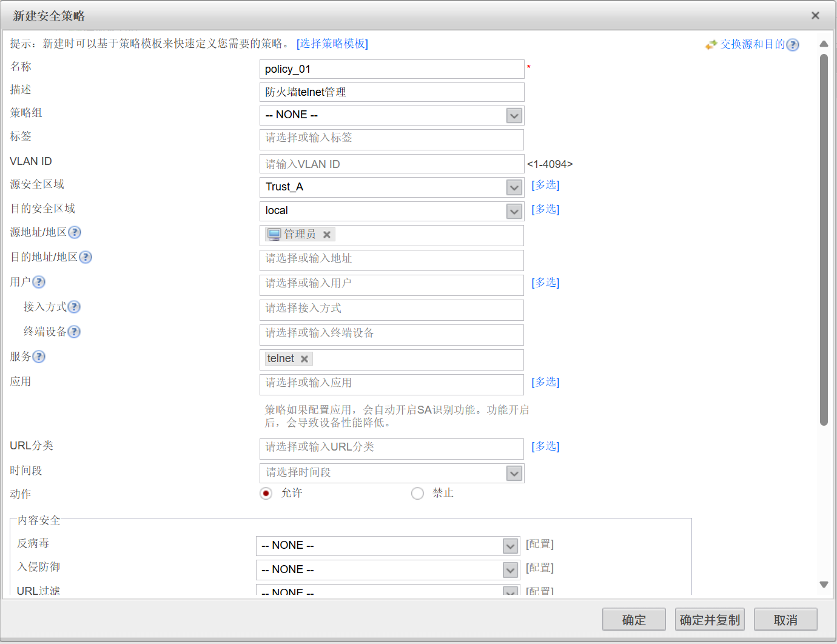Viewport: 837px width, 644px height.
Task: Click the <1-4094> range hint text
Action: click(550, 164)
